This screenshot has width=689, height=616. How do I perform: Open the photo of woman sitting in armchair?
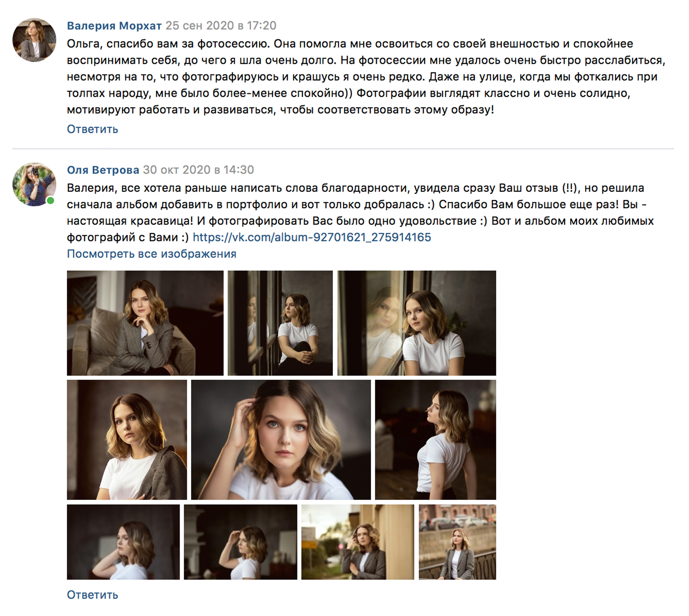click(145, 323)
